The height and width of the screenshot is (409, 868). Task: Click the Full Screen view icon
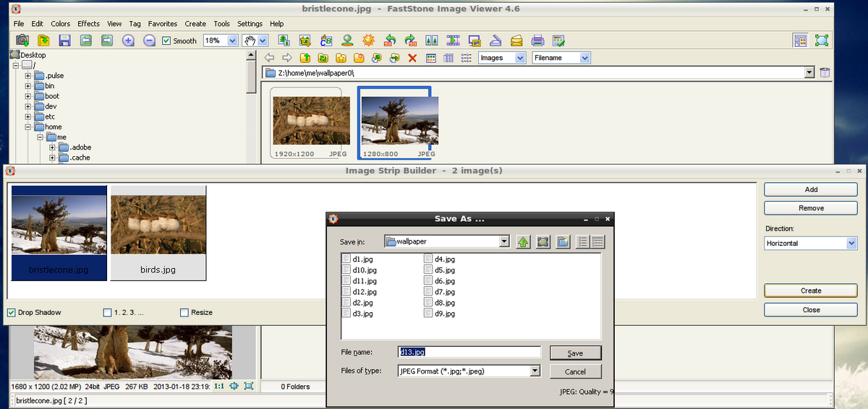pos(821,40)
